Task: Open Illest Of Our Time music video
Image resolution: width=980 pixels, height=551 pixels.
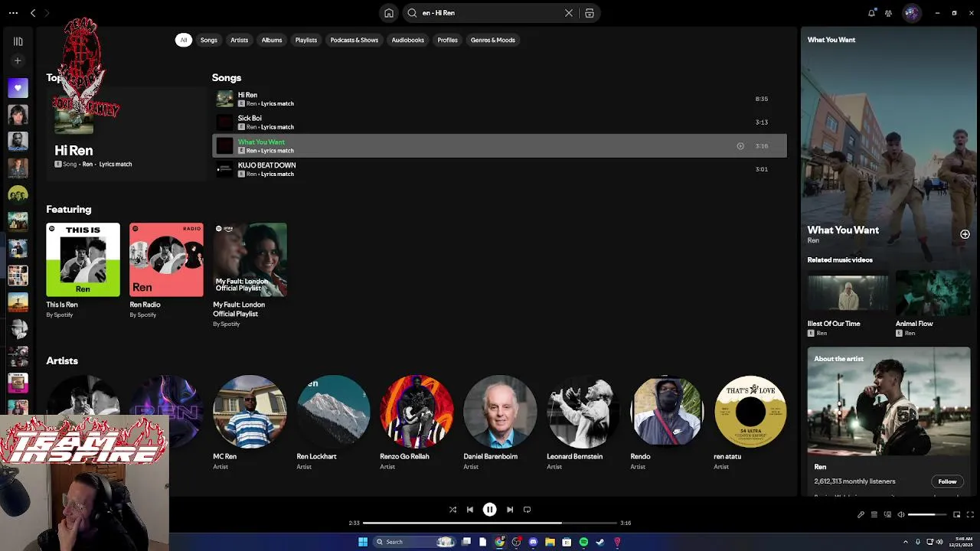Action: pyautogui.click(x=848, y=292)
